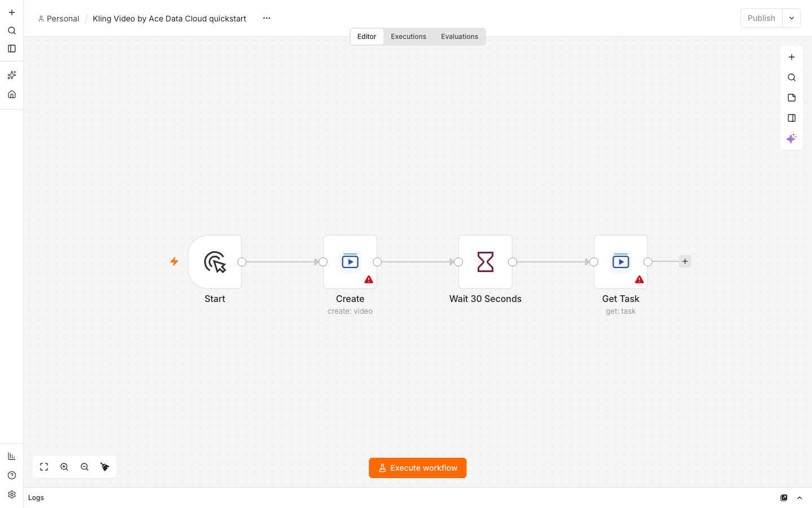Expand the Logs panel with the chevron

pyautogui.click(x=800, y=498)
